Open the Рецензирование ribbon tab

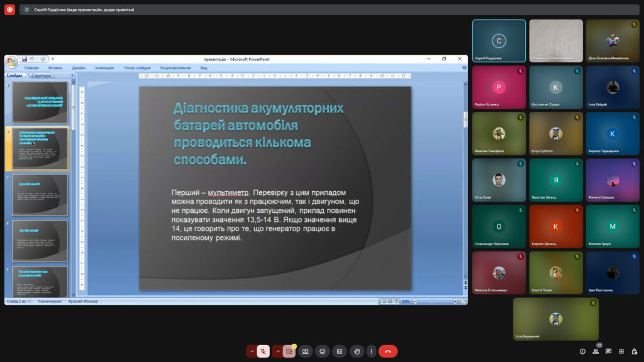[175, 68]
